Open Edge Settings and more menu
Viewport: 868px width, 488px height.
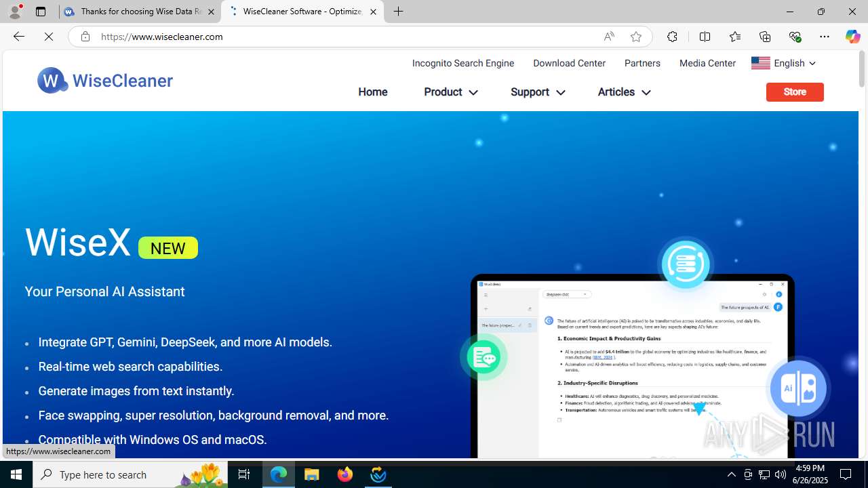(825, 37)
